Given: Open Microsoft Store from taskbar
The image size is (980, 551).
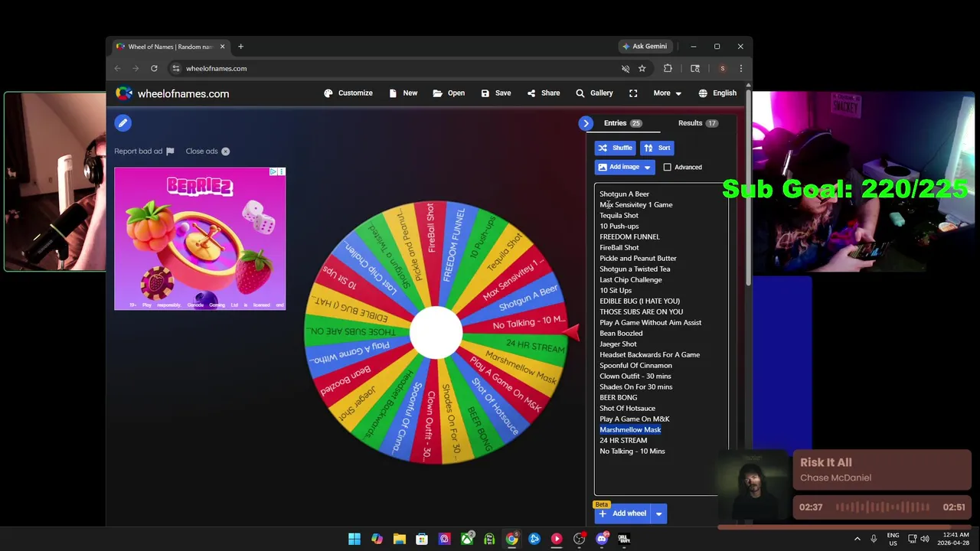Looking at the screenshot, I should [422, 539].
